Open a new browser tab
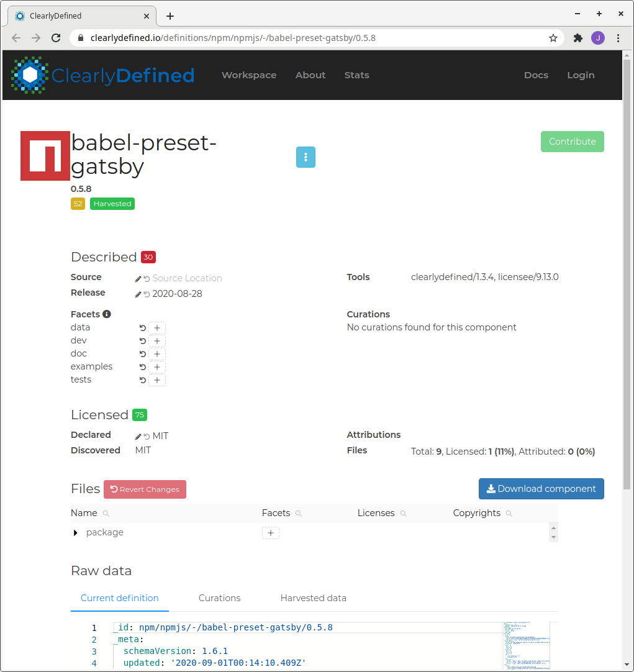Screen dimensions: 634x672 tap(170, 16)
